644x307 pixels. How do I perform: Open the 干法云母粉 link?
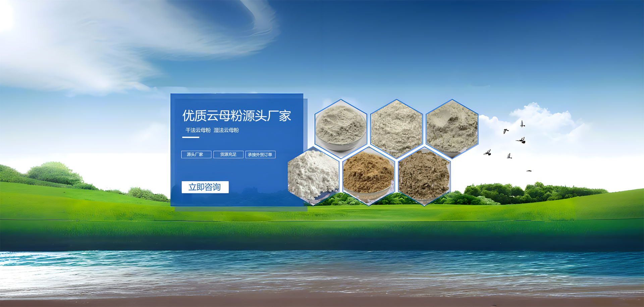(x=198, y=130)
